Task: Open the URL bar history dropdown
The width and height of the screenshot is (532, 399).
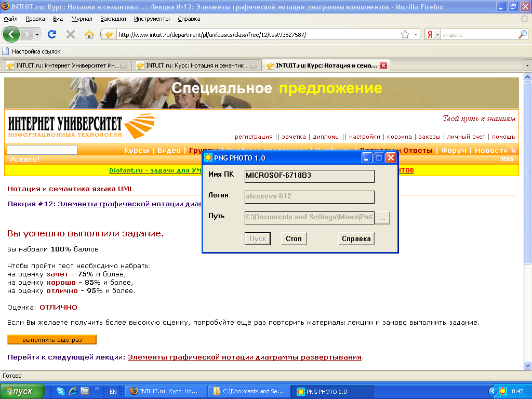Action: [416, 35]
